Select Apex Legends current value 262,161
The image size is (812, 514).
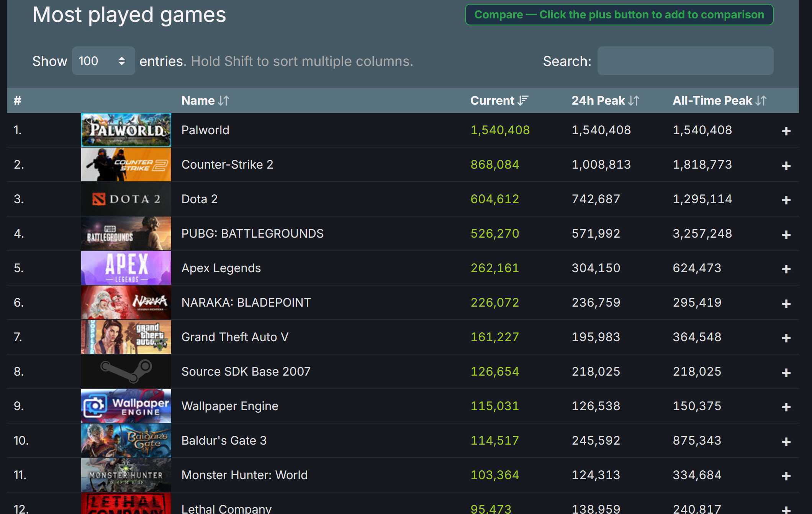click(x=495, y=268)
